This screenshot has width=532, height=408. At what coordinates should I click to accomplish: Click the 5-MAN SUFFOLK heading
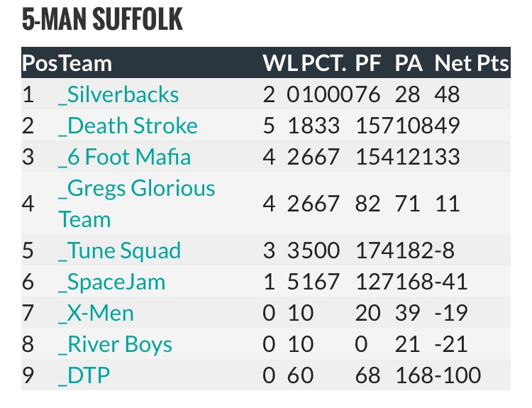tap(103, 21)
